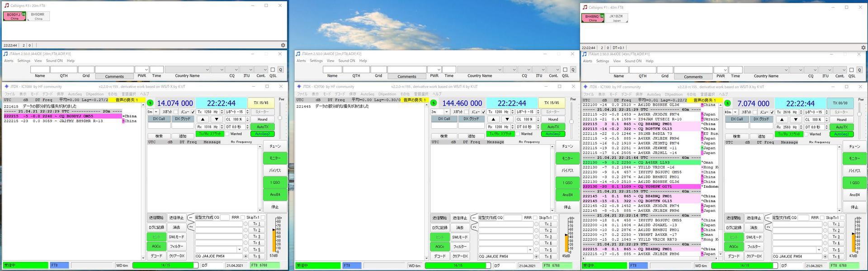Screen dimensions: 868x271
Task: Open settings gear in Callsigns #1 40m window
Action: tap(863, 47)
